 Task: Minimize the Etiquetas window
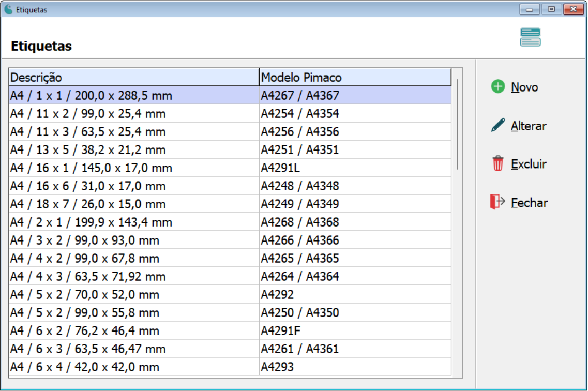[x=530, y=9]
